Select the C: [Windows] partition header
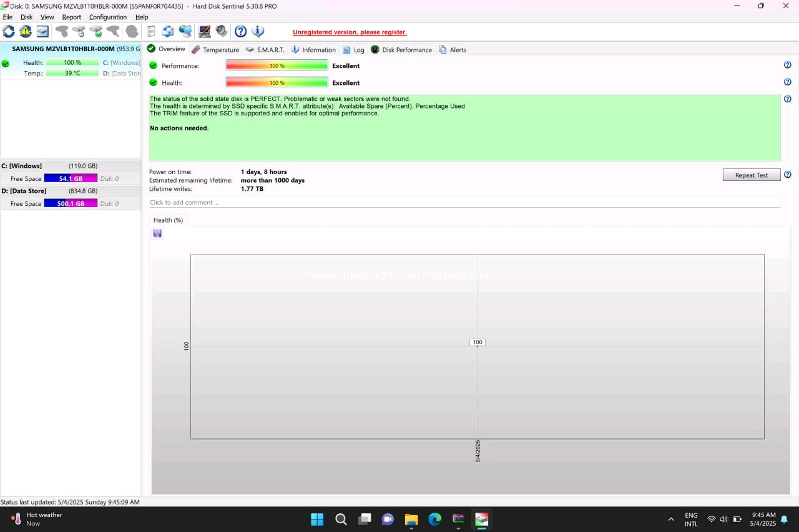 (71, 166)
